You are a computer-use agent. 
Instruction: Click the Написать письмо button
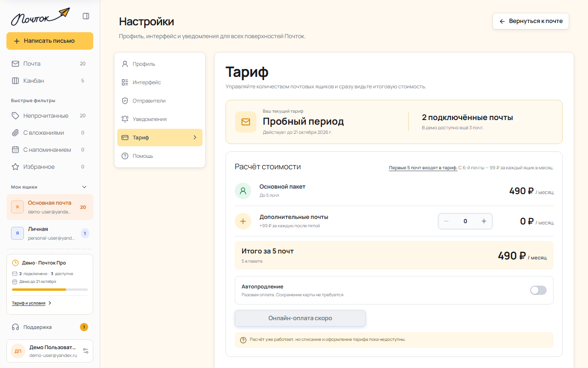click(50, 41)
